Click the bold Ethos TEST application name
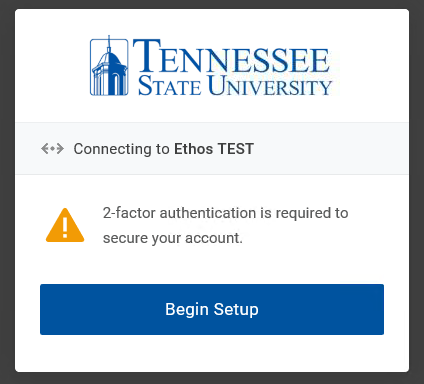The height and width of the screenshot is (384, 424). coord(214,149)
